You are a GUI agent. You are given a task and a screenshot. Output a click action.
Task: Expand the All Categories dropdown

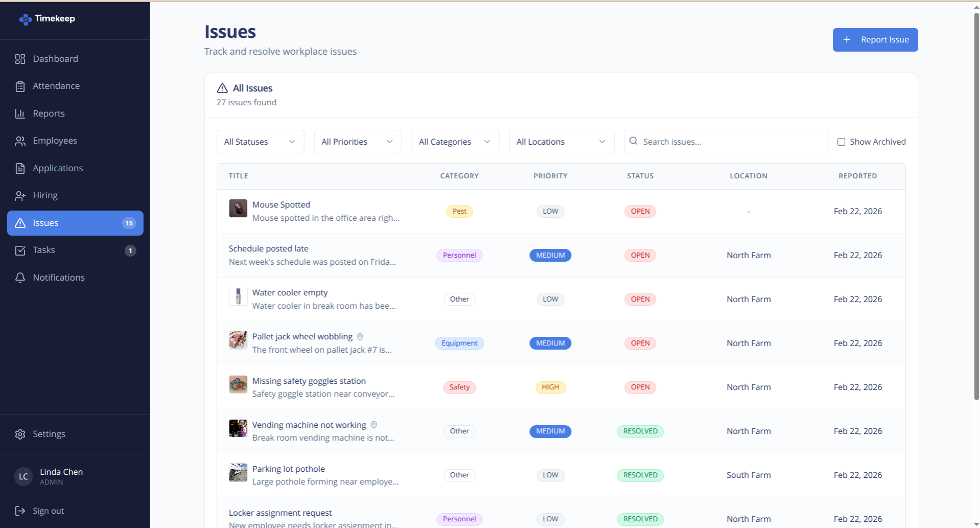click(455, 142)
